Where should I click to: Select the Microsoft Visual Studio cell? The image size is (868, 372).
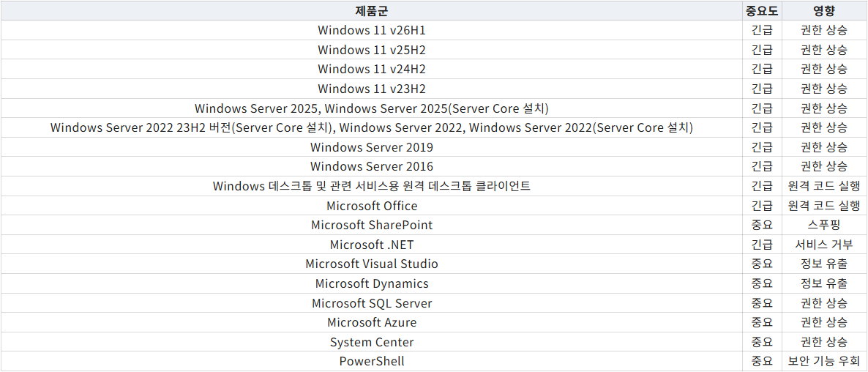click(x=372, y=264)
